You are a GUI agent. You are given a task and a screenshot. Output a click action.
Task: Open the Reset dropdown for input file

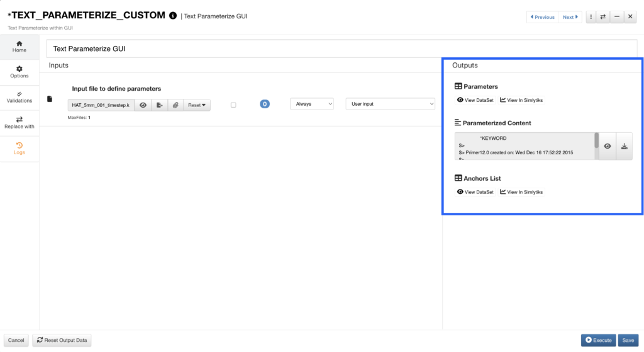click(x=196, y=105)
